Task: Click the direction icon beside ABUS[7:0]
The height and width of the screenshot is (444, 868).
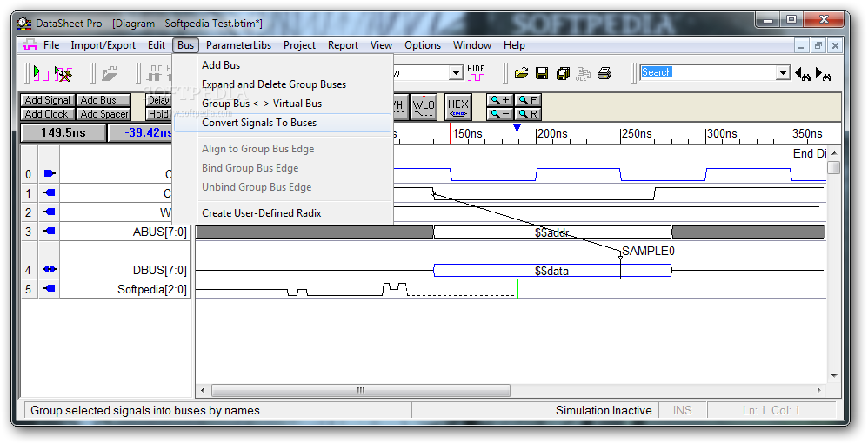Action: coord(50,232)
